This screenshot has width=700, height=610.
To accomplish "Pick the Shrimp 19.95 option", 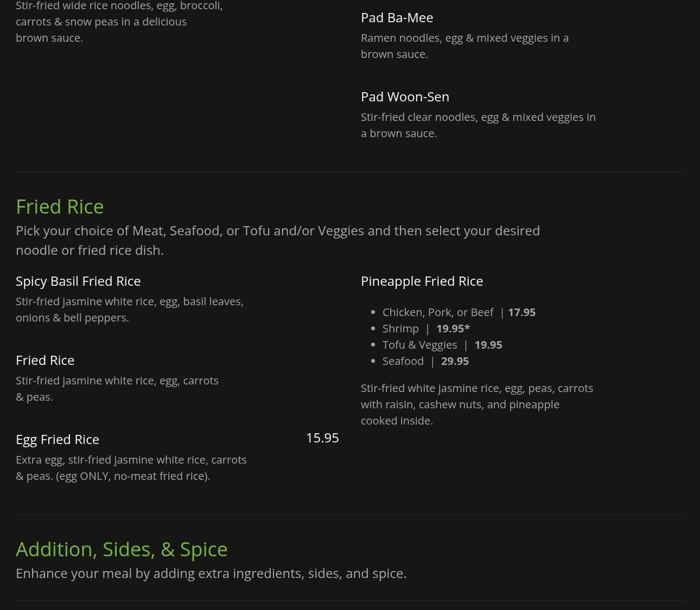I will pyautogui.click(x=426, y=329).
